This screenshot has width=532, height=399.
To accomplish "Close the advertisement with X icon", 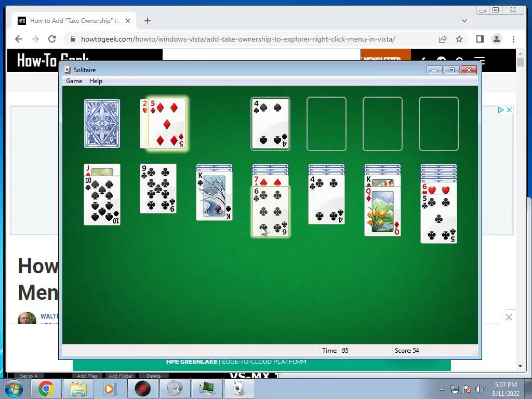I will [x=509, y=110].
